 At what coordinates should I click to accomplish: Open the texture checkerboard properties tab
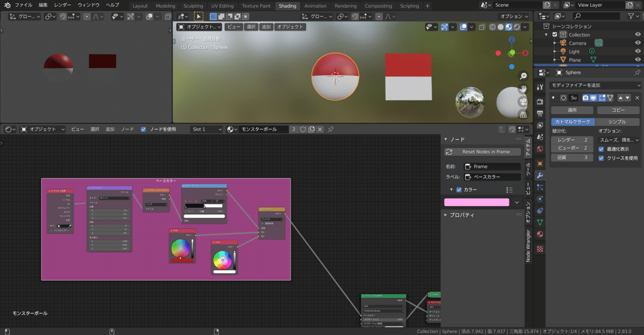coord(540,249)
